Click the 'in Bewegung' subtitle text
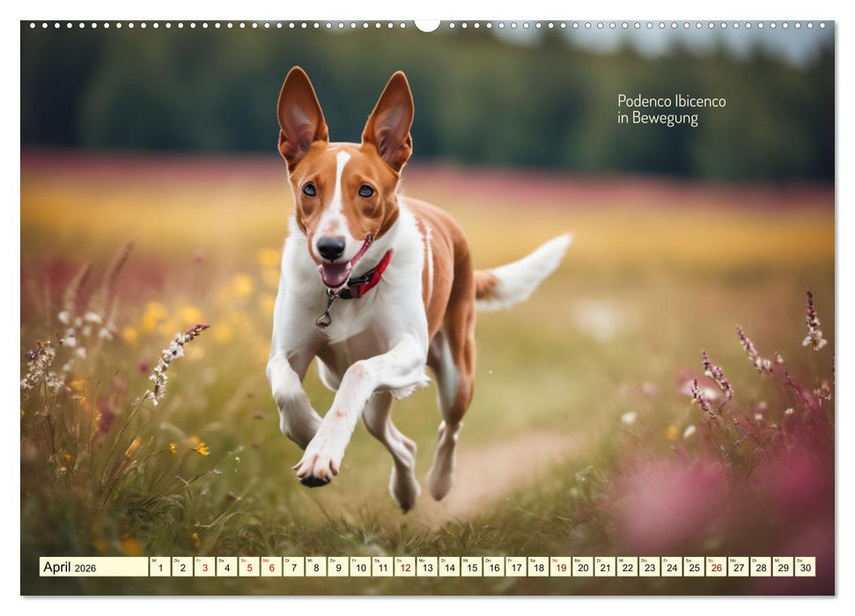Image resolution: width=855 pixels, height=616 pixels. point(656,117)
